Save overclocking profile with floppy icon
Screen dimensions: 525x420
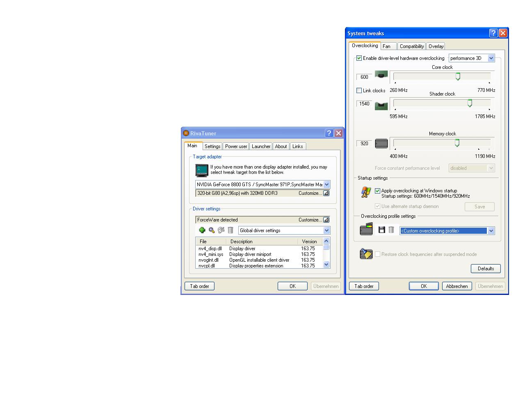(382, 230)
